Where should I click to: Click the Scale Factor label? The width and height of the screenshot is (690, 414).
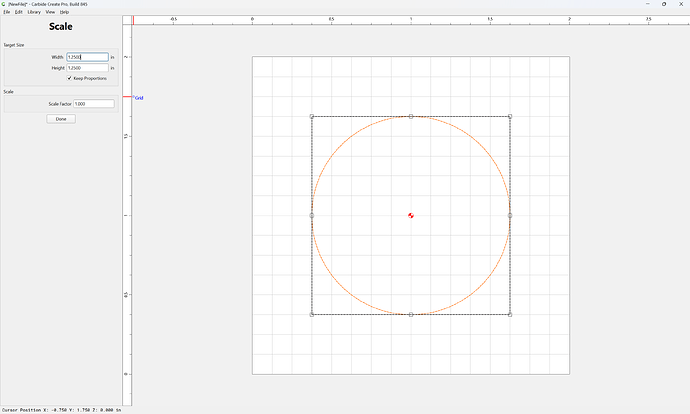(60, 104)
